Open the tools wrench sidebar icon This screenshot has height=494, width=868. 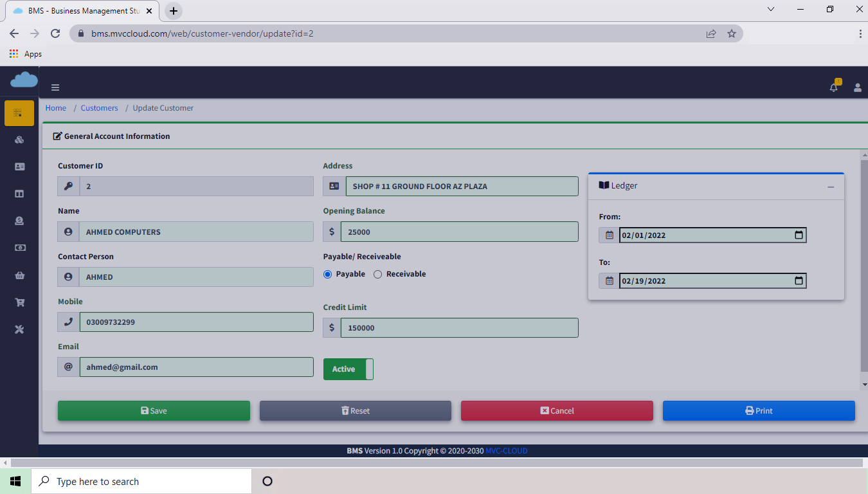click(19, 329)
